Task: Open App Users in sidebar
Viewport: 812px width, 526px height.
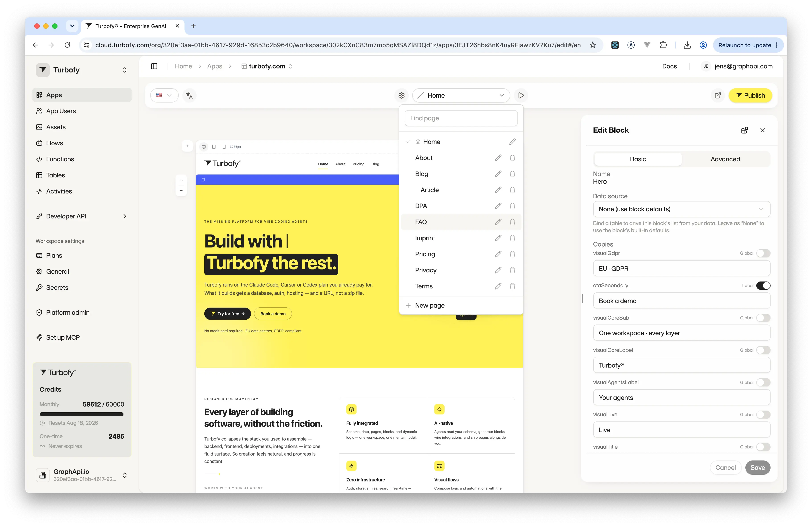Action: (82, 111)
